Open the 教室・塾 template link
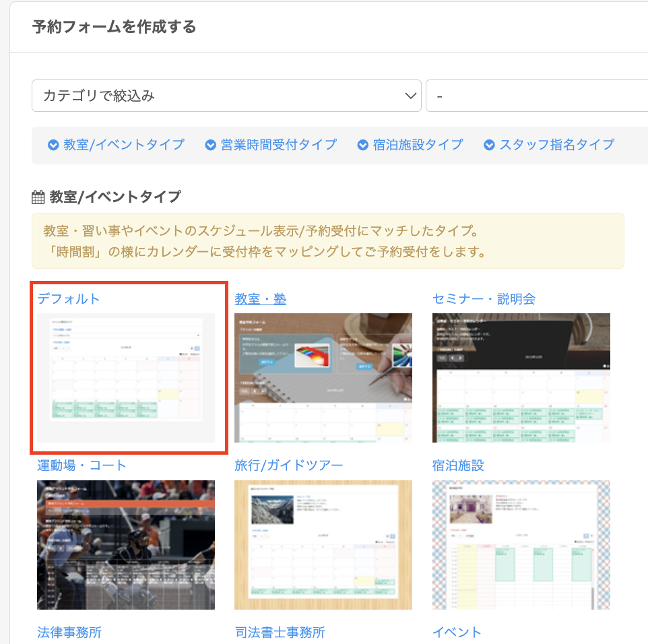 click(x=260, y=298)
